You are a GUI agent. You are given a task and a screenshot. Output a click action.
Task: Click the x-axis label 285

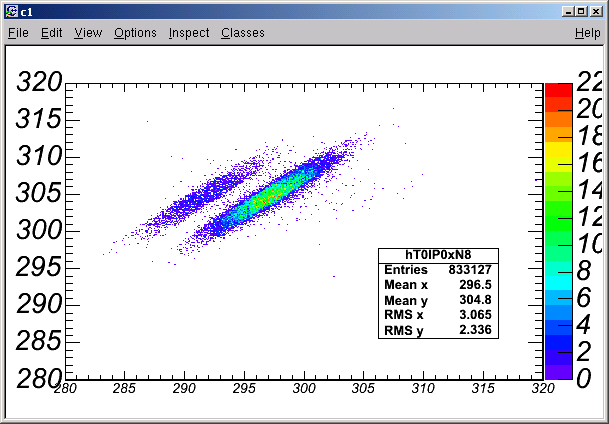point(124,388)
